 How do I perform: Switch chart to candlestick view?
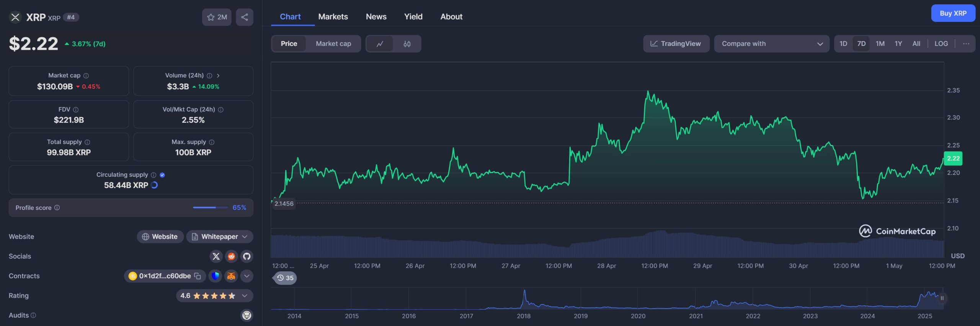click(x=407, y=44)
